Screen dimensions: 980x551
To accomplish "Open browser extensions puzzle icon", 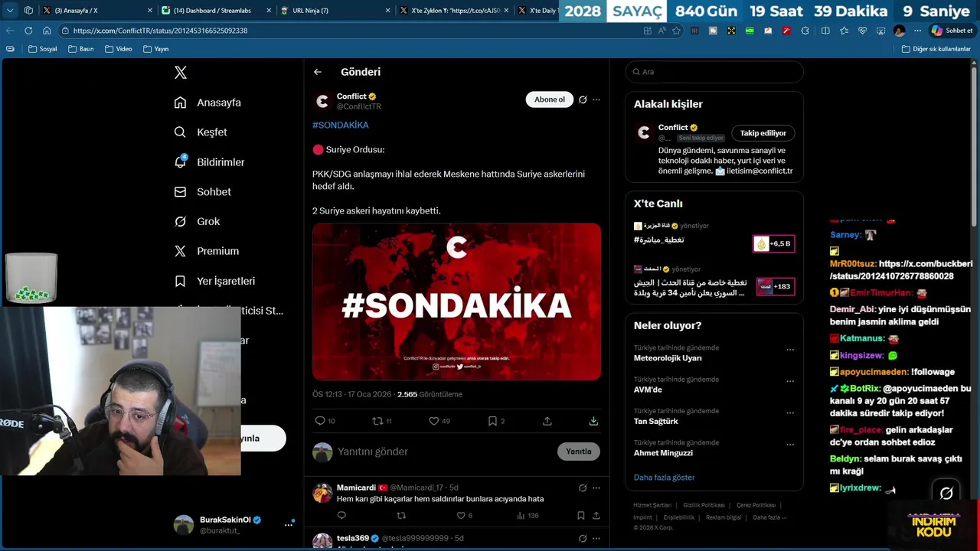I will (x=805, y=31).
